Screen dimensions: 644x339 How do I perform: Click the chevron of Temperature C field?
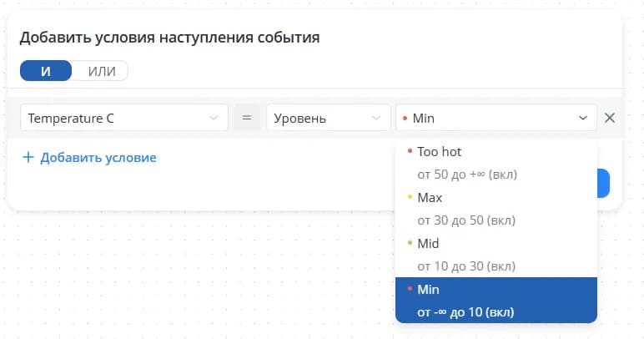click(214, 118)
